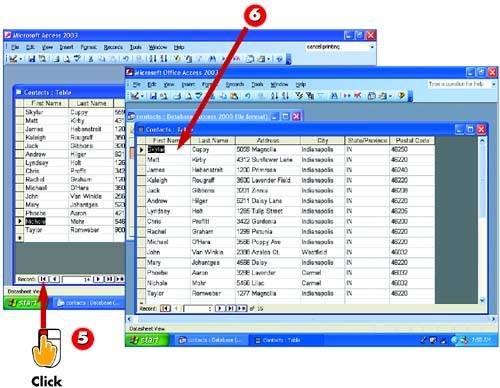Open Insert menu in back Access window
The height and width of the screenshot is (388, 500).
tap(66, 47)
